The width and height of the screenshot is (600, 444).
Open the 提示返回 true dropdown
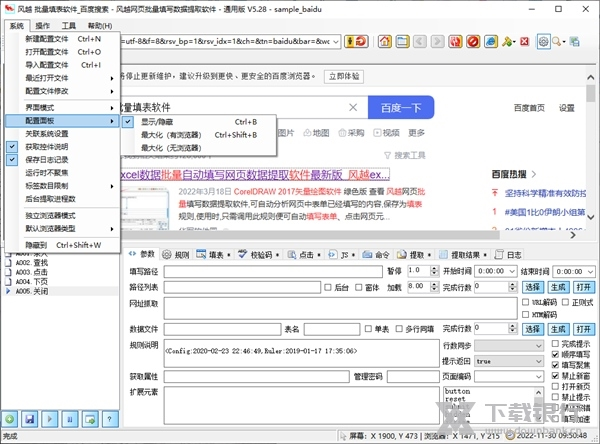[x=539, y=361]
